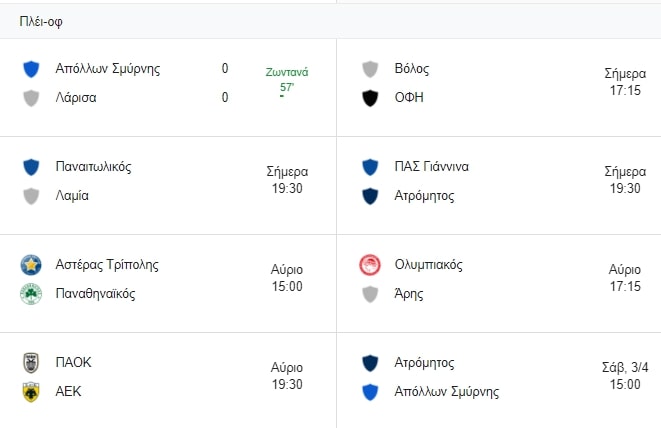Click the ΠΑΣ Γιάννινα blue shield icon
The width and height of the screenshot is (661, 428).
(370, 167)
